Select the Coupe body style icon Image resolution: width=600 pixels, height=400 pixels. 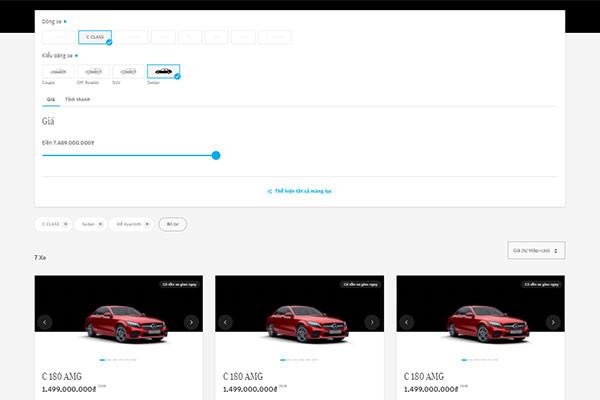point(58,72)
